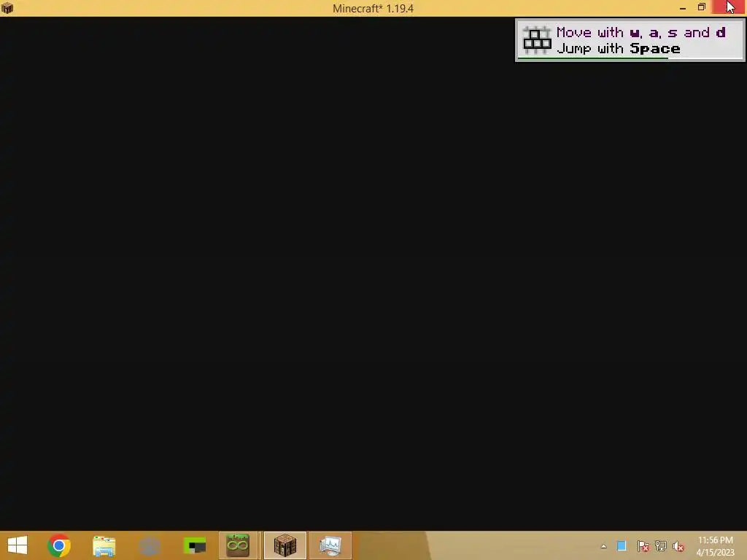
Task: Minimize the Minecraft window
Action: coord(683,8)
